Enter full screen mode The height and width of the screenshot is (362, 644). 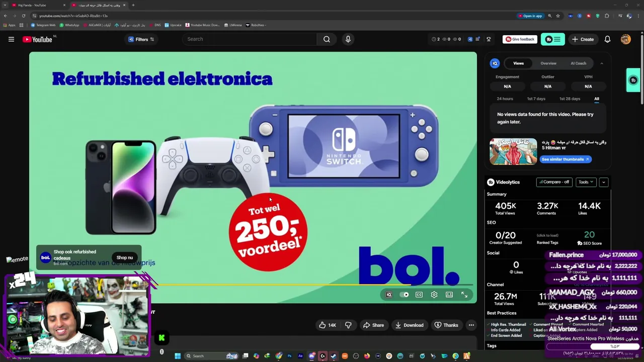coord(464,295)
